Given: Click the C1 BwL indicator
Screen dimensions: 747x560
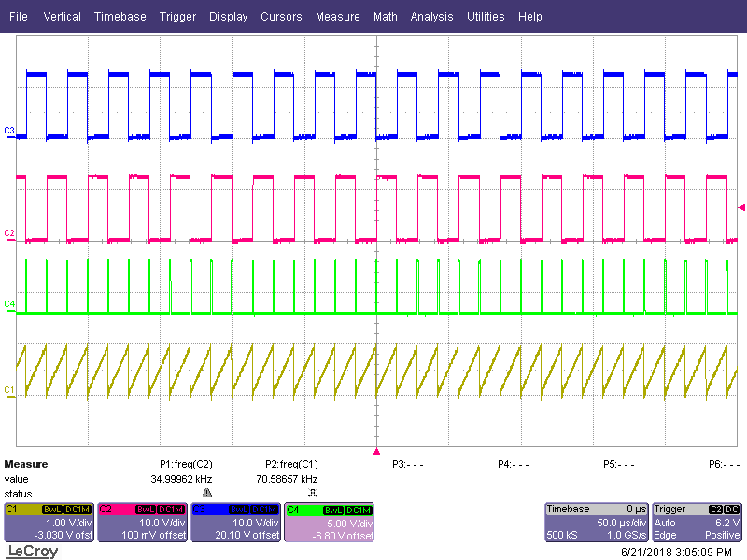Looking at the screenshot, I should (52, 510).
